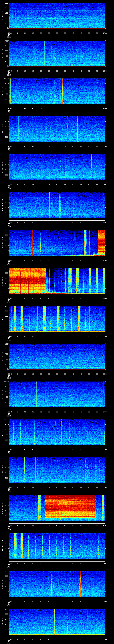Click the 12:27:00 start time label
The image size is (114, 644).
pyautogui.click(x=9, y=450)
